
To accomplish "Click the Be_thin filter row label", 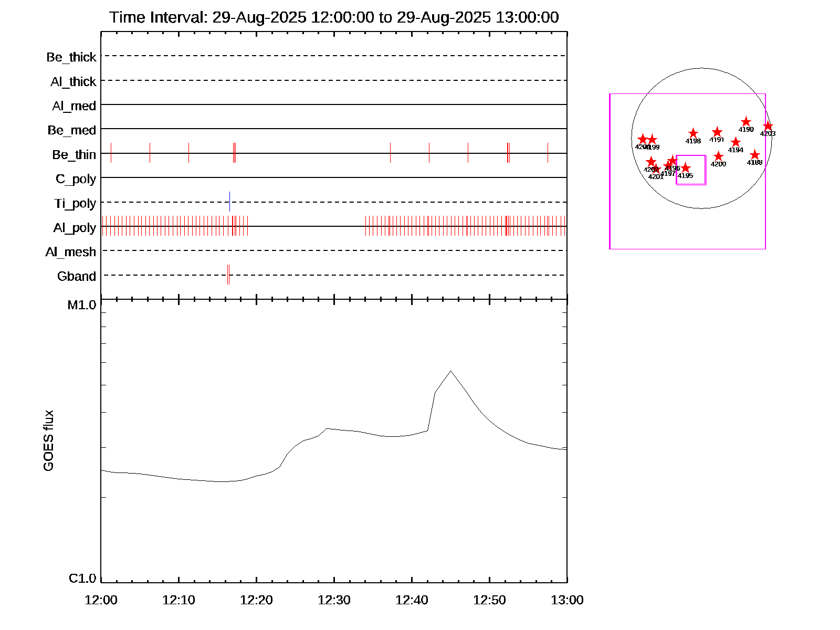I will 74,154.
